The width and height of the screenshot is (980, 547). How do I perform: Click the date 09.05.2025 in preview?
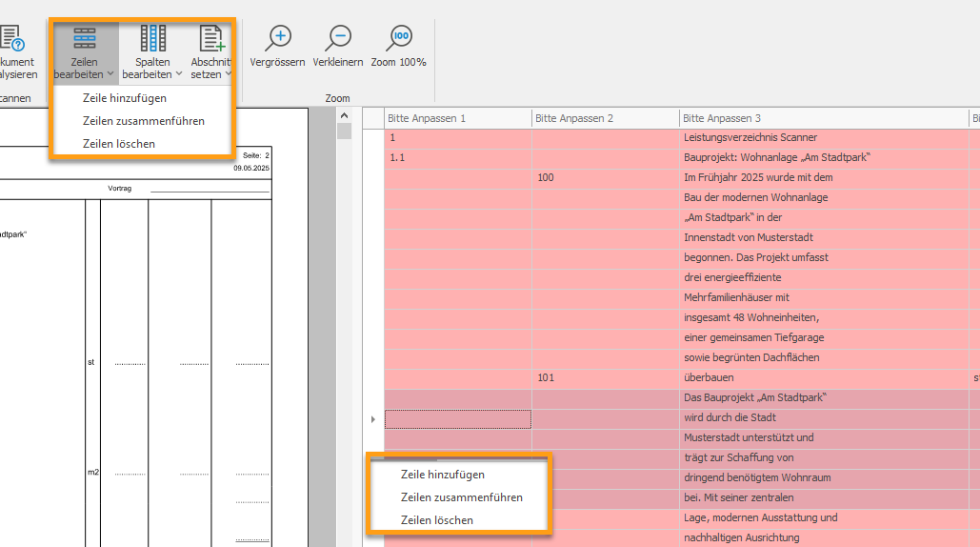click(x=251, y=168)
